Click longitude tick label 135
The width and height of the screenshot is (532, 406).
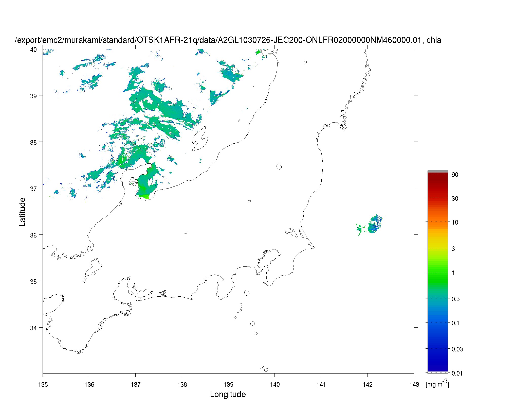43,385
